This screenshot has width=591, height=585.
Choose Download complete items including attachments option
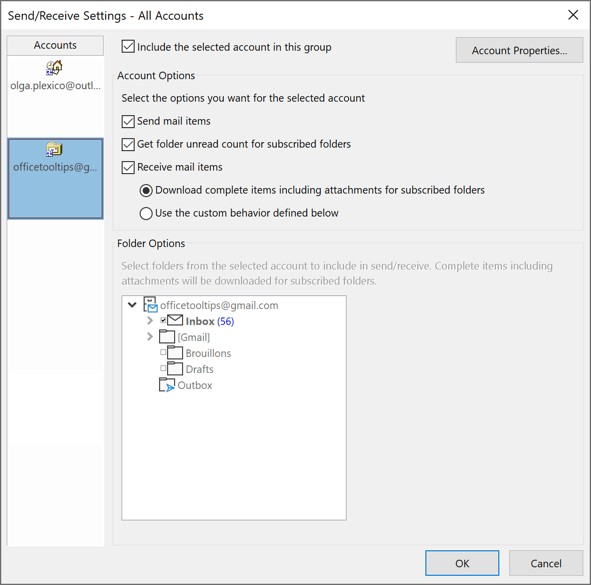[146, 190]
